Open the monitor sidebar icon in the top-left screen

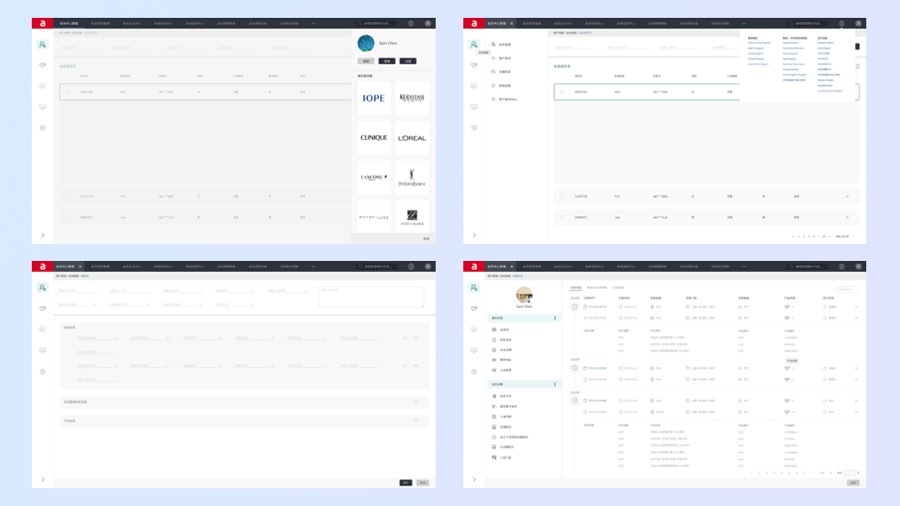click(x=42, y=107)
